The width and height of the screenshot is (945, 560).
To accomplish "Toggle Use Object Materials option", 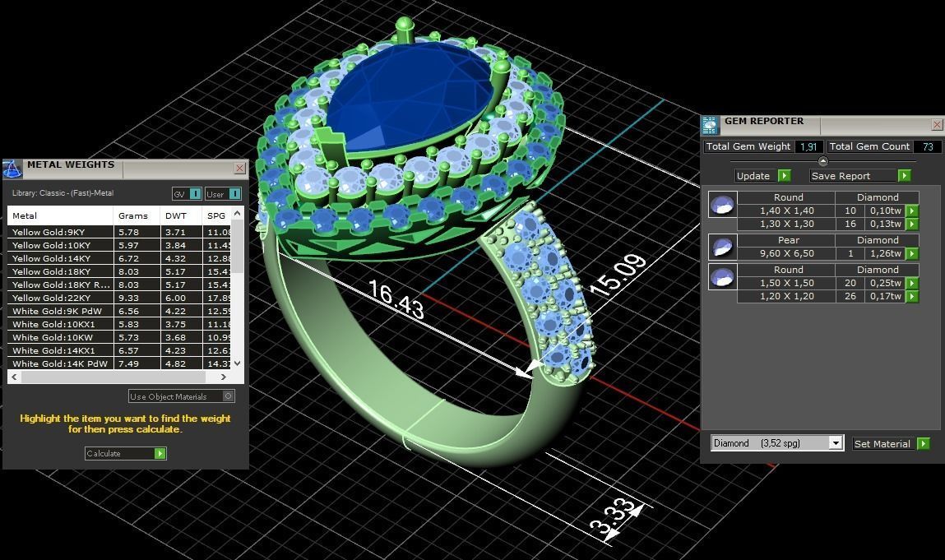I will pos(228,396).
